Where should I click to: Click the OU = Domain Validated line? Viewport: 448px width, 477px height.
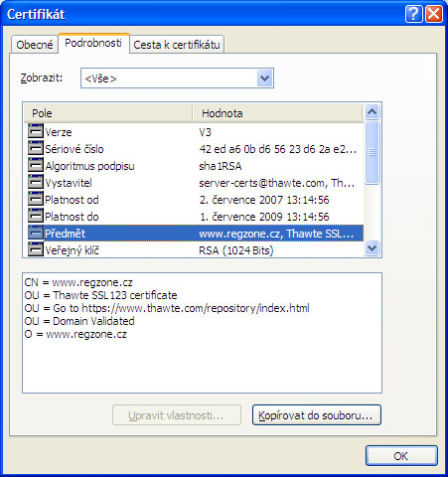[x=79, y=321]
